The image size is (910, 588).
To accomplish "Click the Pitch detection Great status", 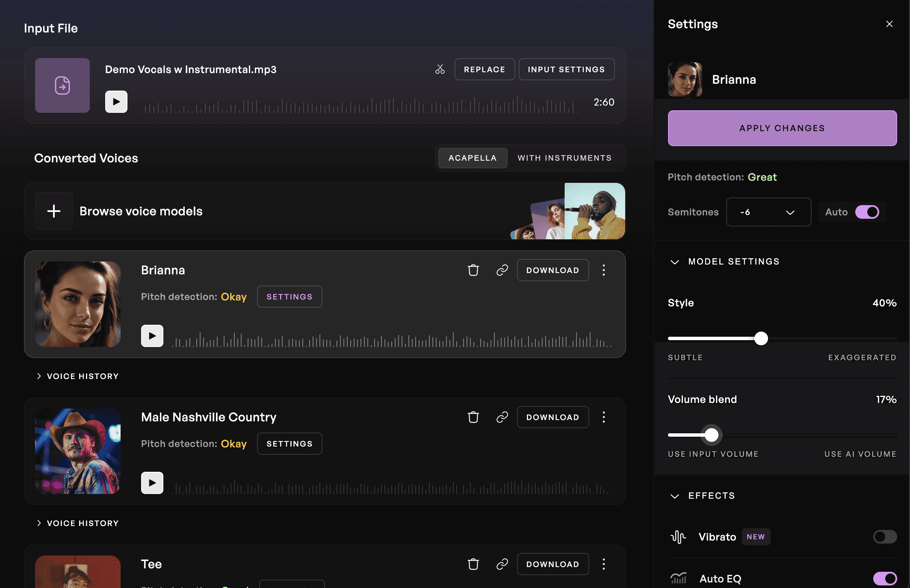I will click(762, 177).
